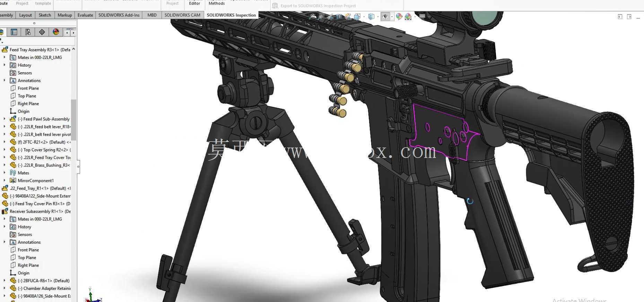644x302 pixels.
Task: Expand MirrorComponent1 node
Action: coord(5,181)
